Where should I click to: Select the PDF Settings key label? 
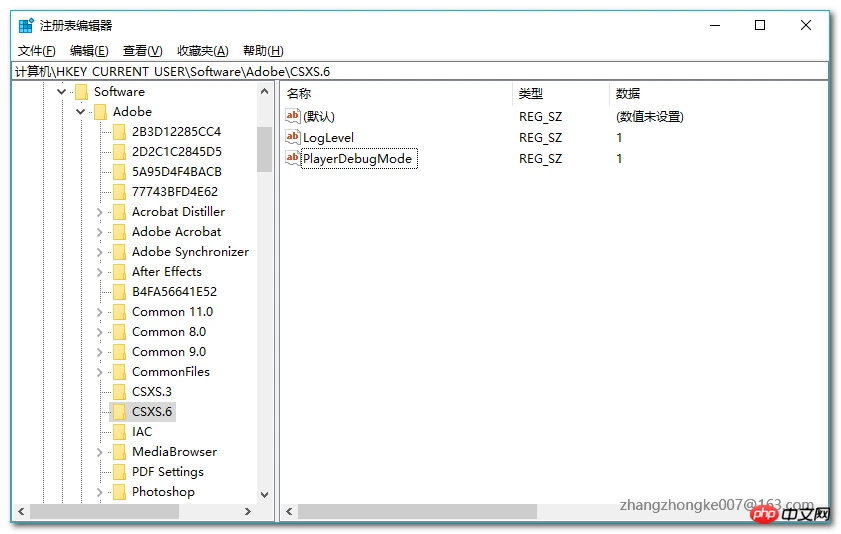tap(168, 472)
